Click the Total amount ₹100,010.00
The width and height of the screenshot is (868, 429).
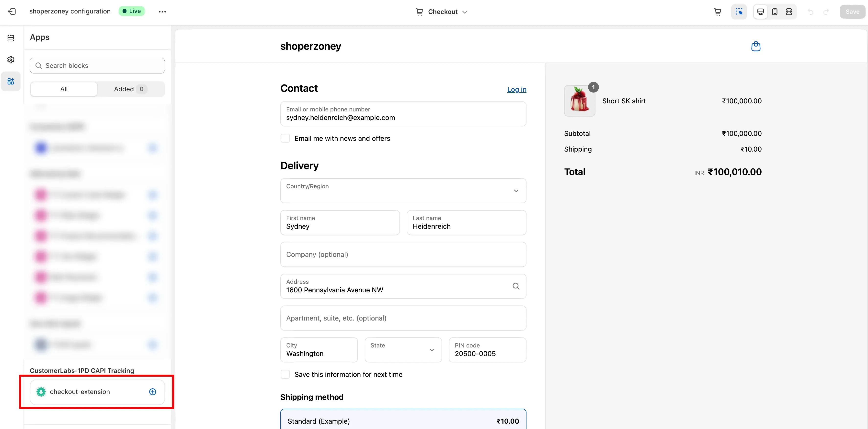point(735,172)
